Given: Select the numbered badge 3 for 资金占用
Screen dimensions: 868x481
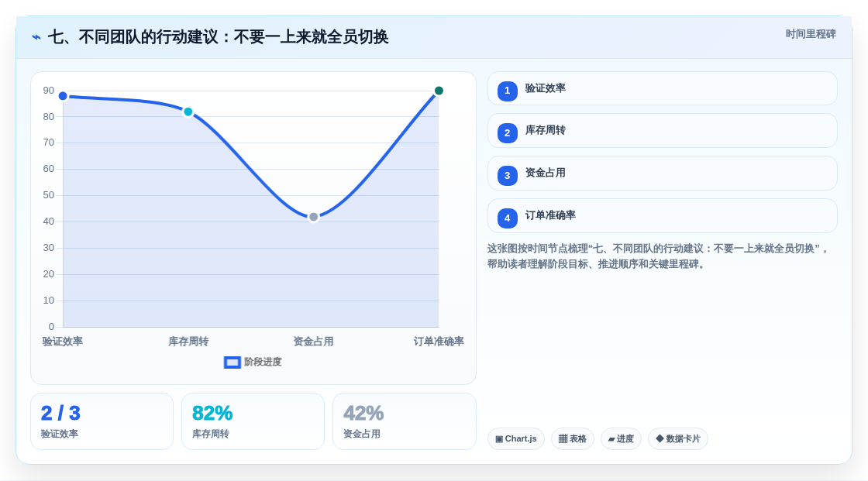Looking at the screenshot, I should coord(507,176).
